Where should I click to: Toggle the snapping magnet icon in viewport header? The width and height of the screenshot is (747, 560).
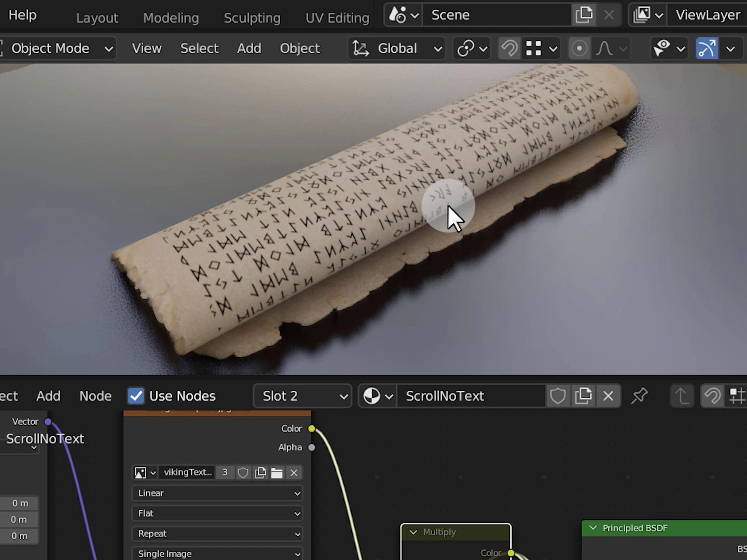coord(509,49)
